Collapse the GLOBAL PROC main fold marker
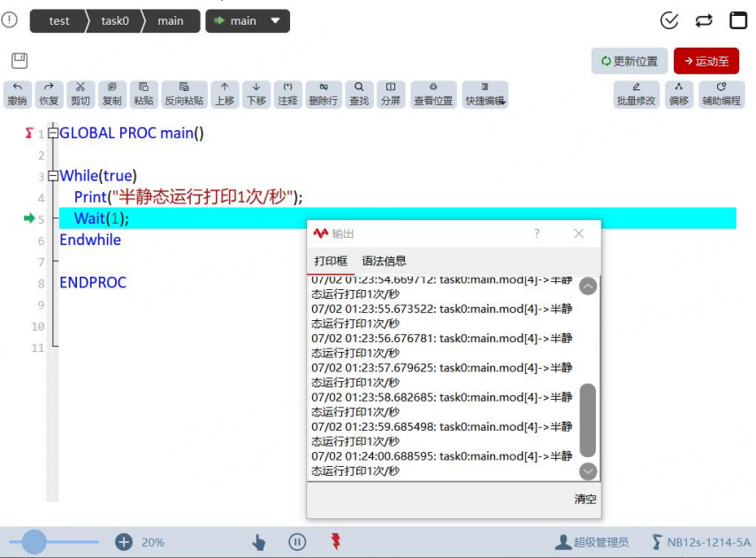 (53, 133)
